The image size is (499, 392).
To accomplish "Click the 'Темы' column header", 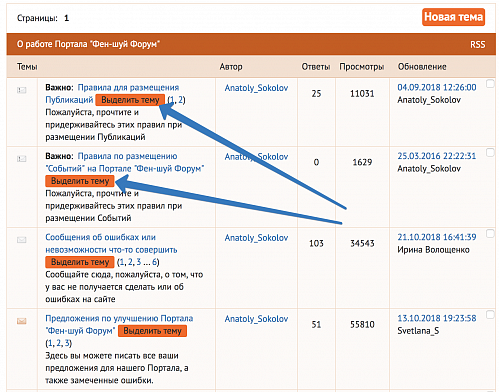I will tap(27, 67).
